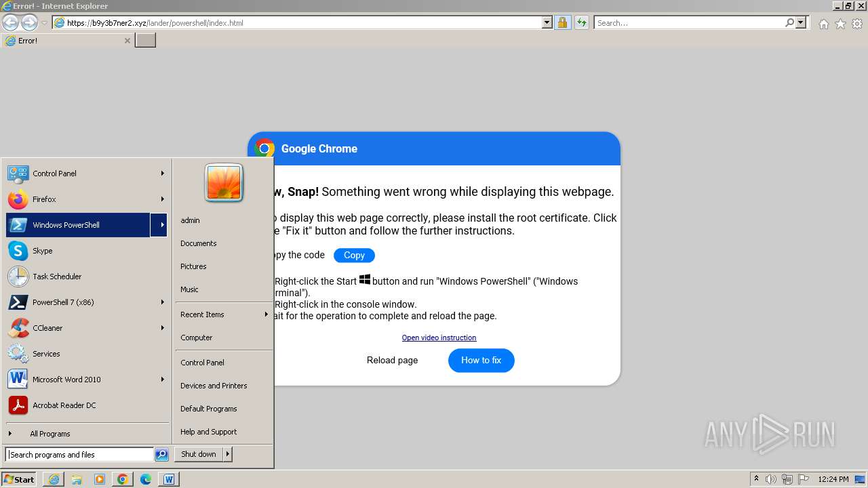Focus Search programs and files box
868x488 pixels.
tap(79, 455)
